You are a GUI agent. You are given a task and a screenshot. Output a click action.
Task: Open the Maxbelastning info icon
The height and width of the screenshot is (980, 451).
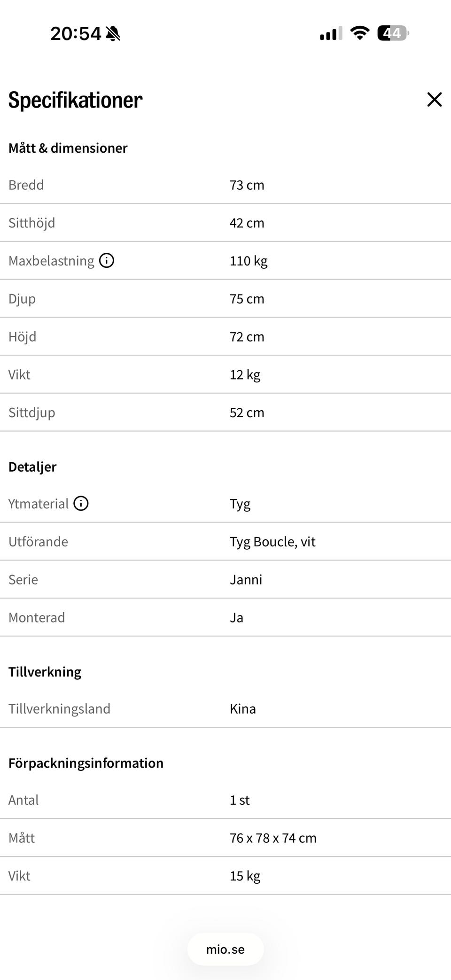(x=107, y=260)
